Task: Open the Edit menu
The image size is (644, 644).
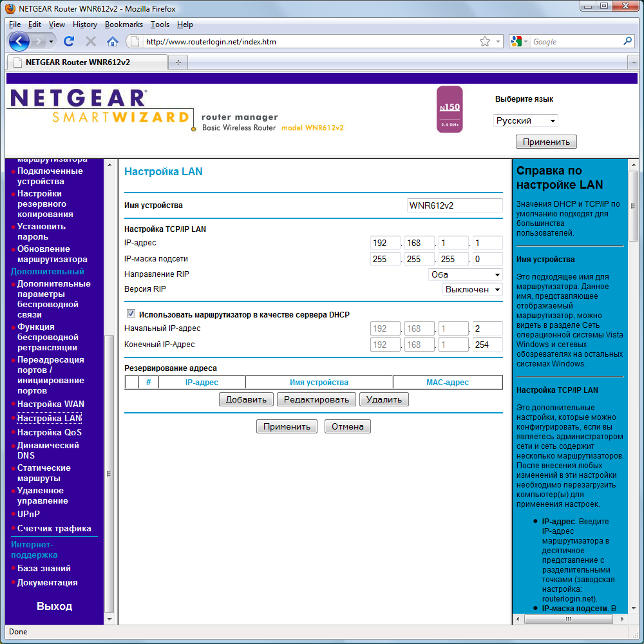Action: 35,24
